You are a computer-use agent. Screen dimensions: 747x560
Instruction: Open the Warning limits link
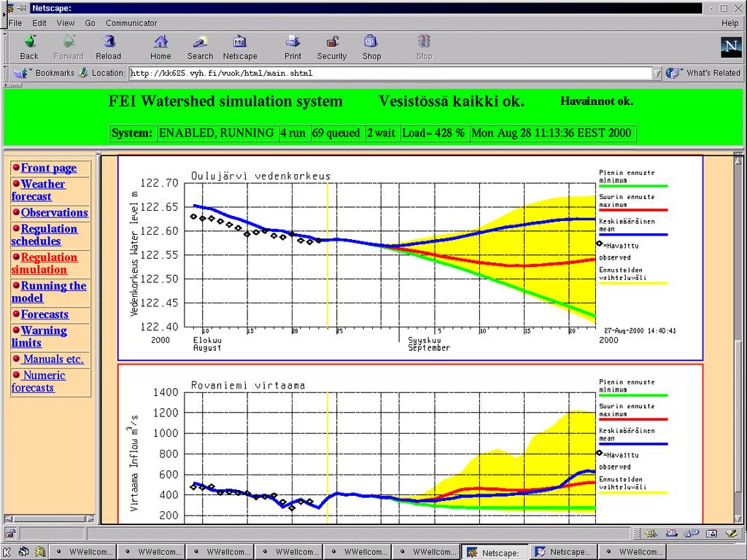coord(39,337)
